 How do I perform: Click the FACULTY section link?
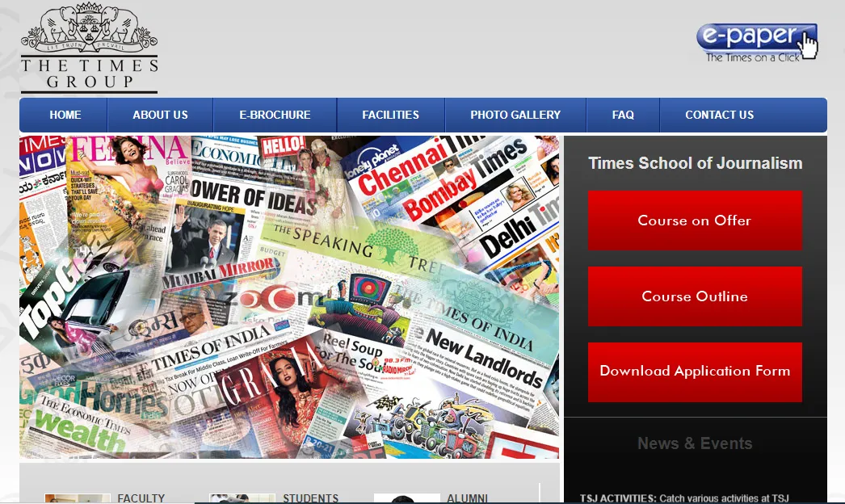(141, 498)
